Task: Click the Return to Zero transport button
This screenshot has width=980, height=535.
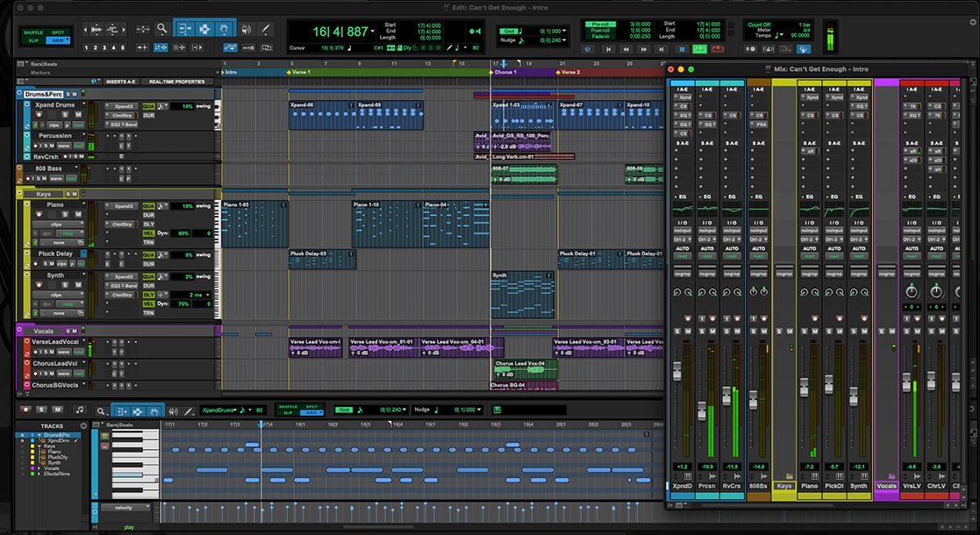Action: (x=607, y=49)
